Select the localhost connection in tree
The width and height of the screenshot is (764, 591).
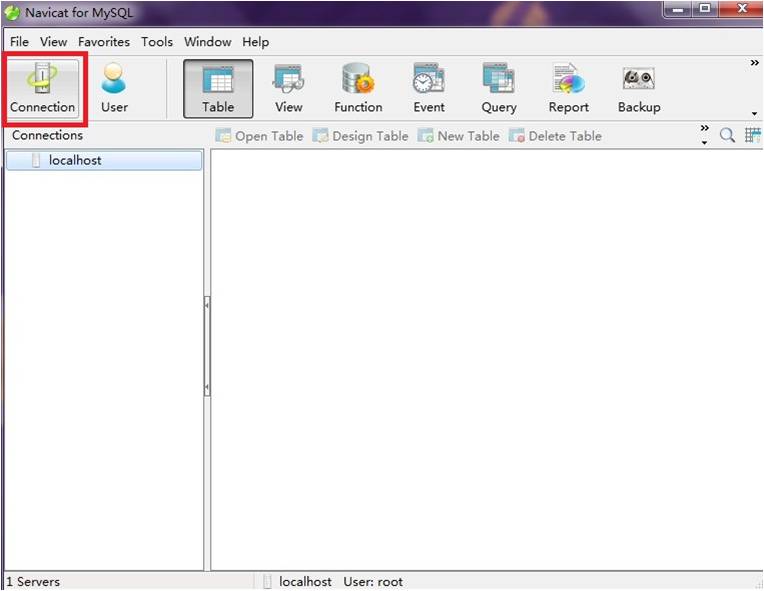[75, 160]
